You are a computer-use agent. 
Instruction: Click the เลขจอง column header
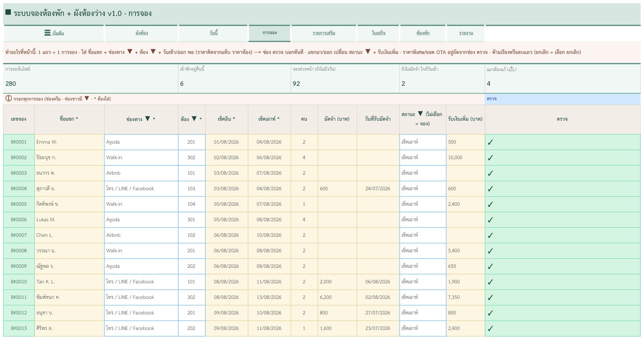pyautogui.click(x=19, y=119)
